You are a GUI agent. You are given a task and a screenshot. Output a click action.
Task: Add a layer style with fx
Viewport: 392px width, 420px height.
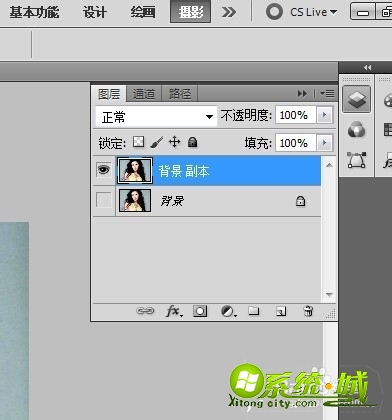click(x=174, y=311)
